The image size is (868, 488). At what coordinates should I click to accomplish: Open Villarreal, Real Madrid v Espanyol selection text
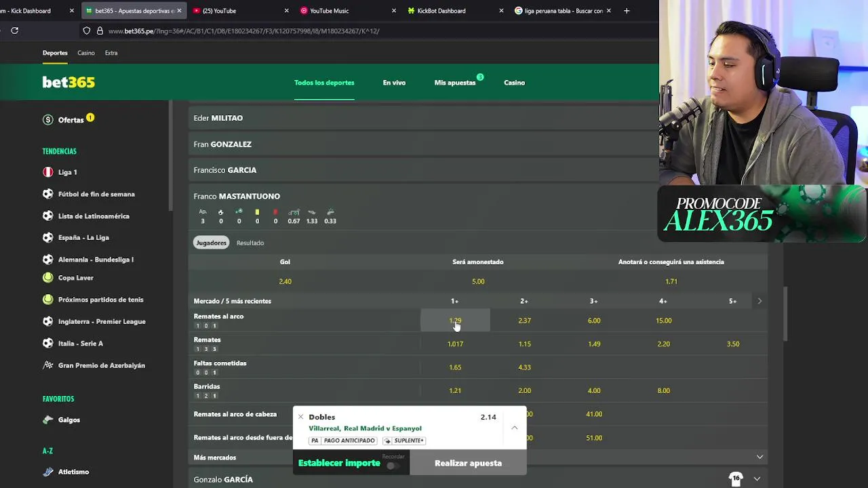pyautogui.click(x=365, y=428)
